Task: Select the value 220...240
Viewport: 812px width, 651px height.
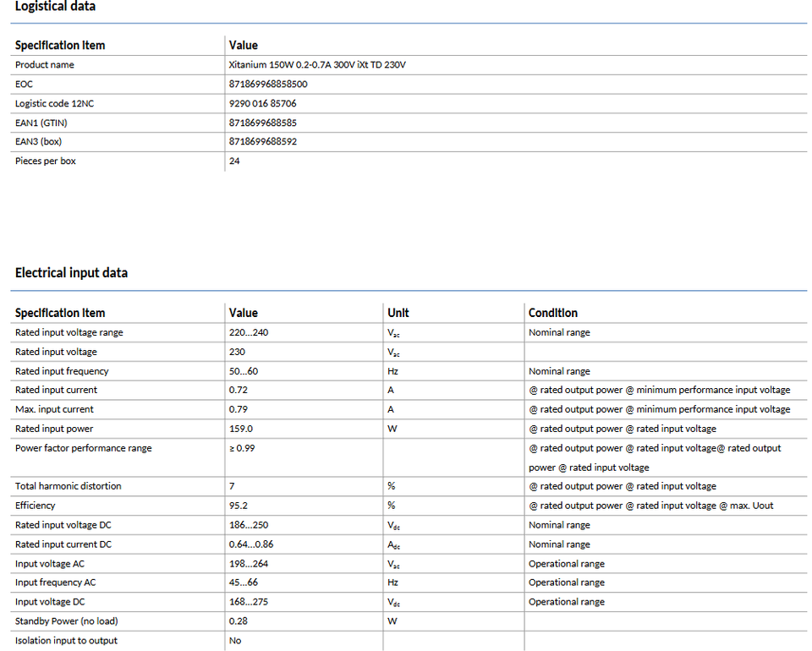Action: point(249,332)
